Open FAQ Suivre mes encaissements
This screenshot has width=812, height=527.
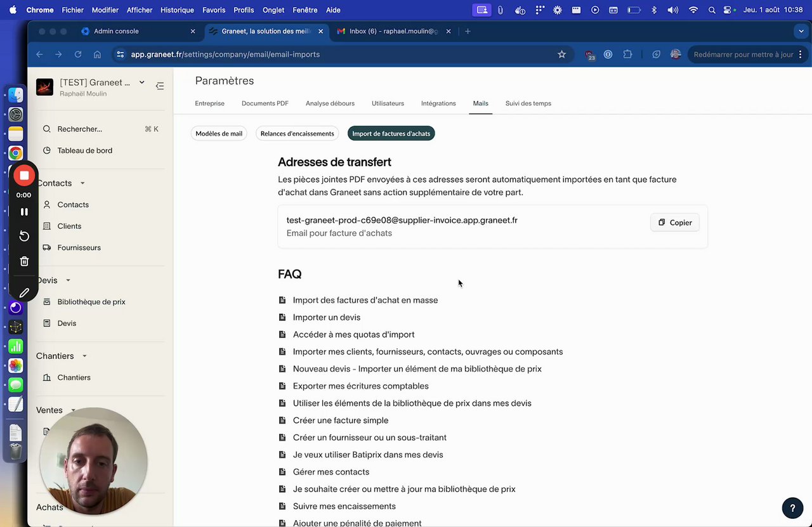coord(344,506)
